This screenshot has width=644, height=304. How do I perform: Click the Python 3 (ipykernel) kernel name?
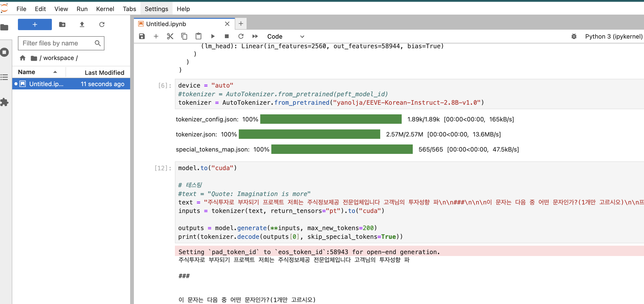pos(613,36)
